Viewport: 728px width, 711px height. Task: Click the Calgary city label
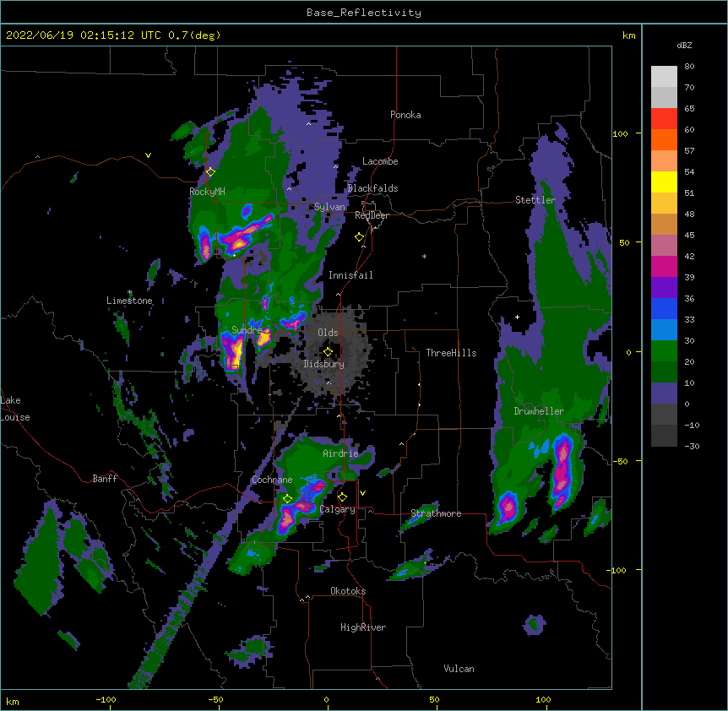coord(338,509)
